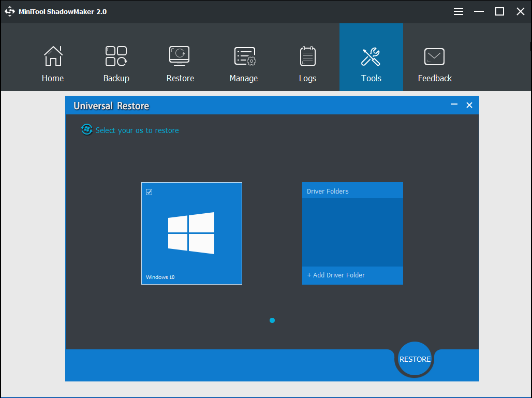Click the blue page indicator dot
532x398 pixels.
[272, 320]
